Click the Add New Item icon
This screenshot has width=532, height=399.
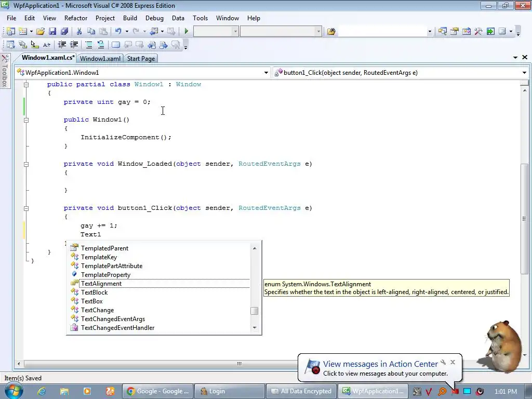tap(23, 31)
